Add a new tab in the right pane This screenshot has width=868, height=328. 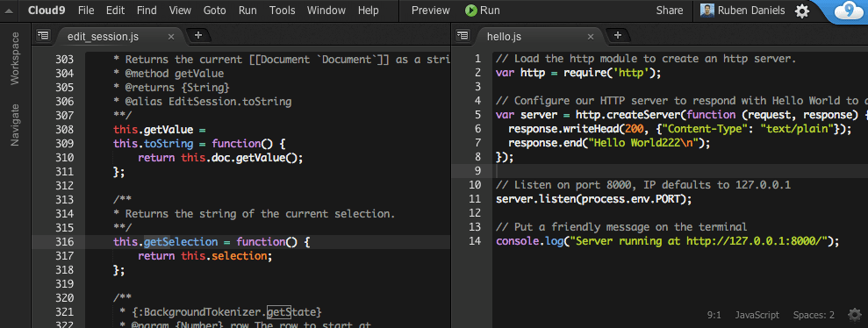[x=618, y=35]
